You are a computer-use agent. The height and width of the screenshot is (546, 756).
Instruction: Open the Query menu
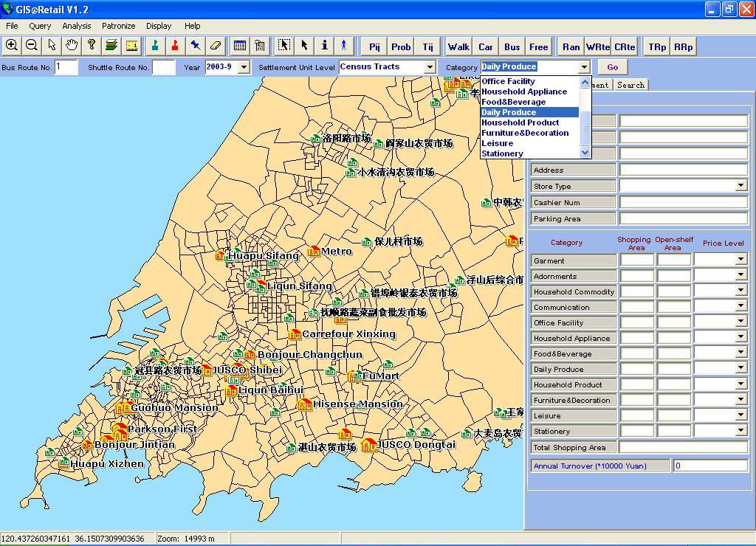point(40,26)
